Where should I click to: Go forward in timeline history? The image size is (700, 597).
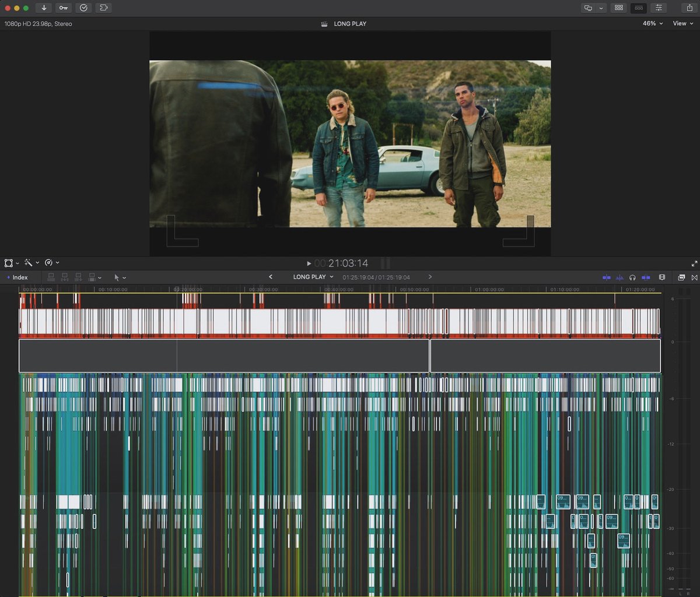coord(430,277)
